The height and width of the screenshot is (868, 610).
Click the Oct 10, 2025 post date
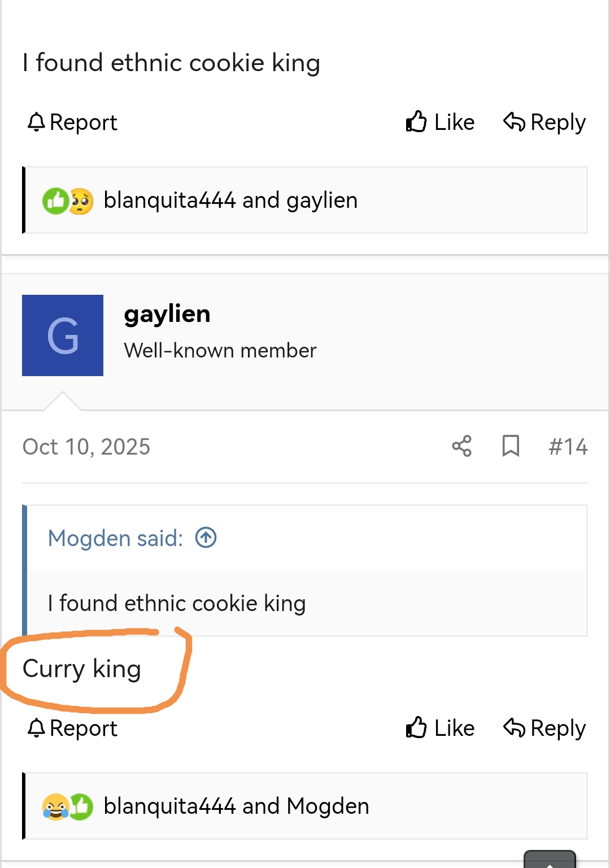pos(86,447)
